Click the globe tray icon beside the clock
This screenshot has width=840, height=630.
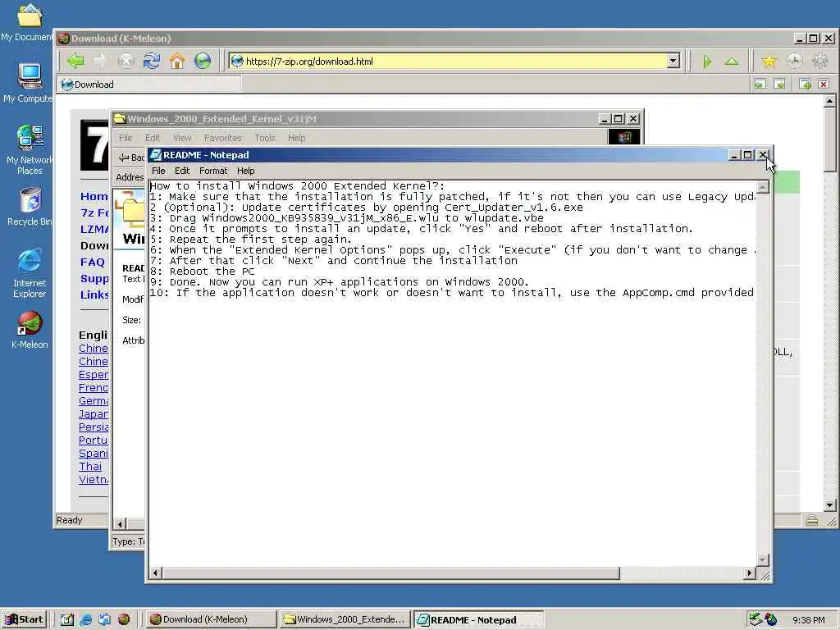[771, 619]
